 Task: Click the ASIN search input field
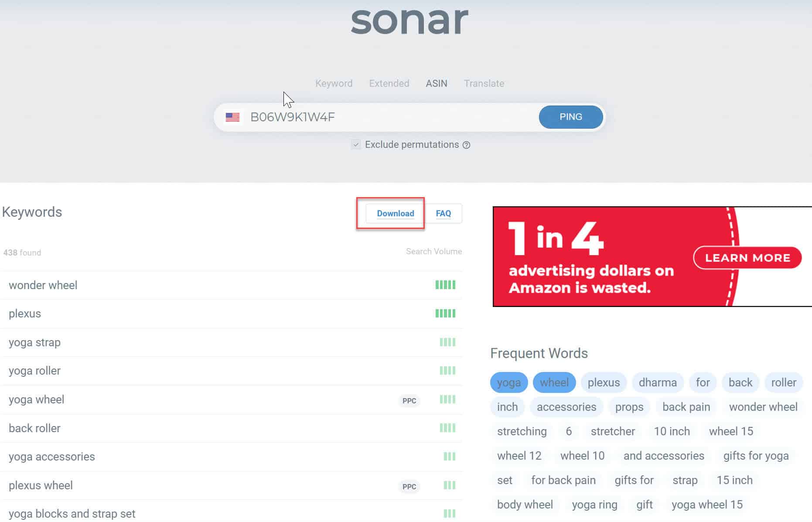[x=388, y=117]
